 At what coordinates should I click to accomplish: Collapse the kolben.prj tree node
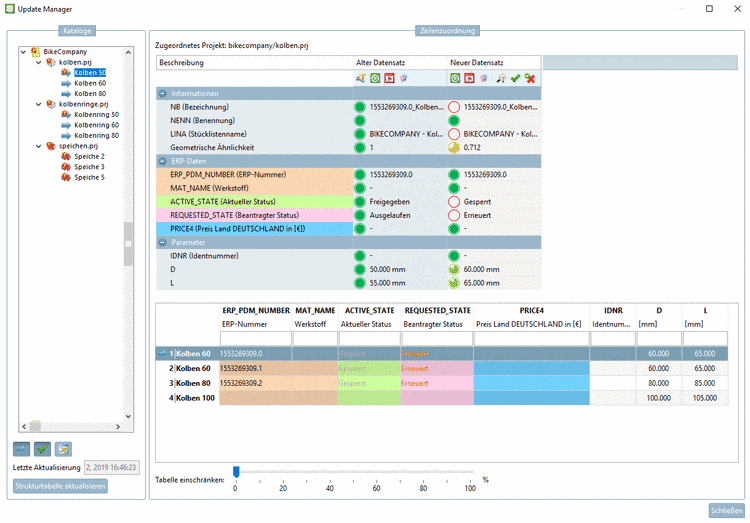[x=38, y=62]
